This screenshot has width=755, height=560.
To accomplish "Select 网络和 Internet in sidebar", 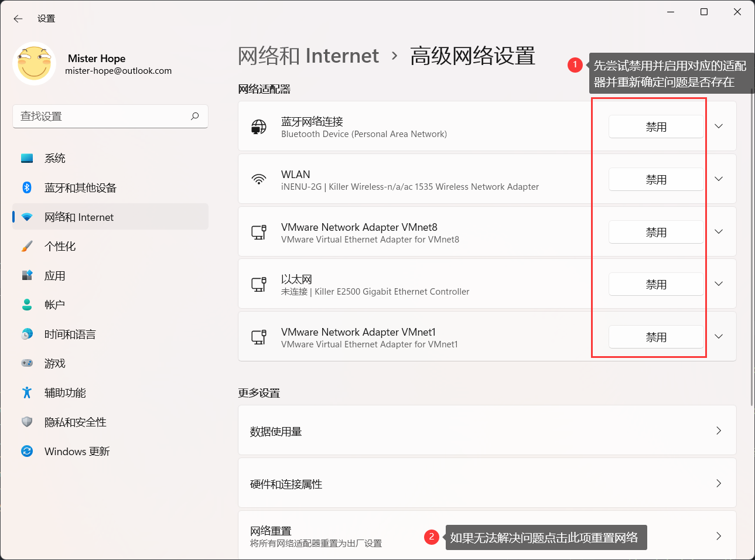I will (110, 217).
